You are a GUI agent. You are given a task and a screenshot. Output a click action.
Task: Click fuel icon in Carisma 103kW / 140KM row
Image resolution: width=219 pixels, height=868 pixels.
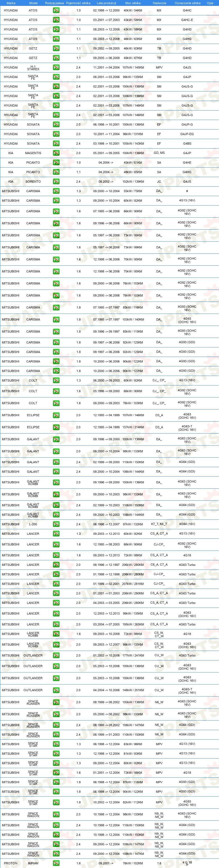point(56,319)
